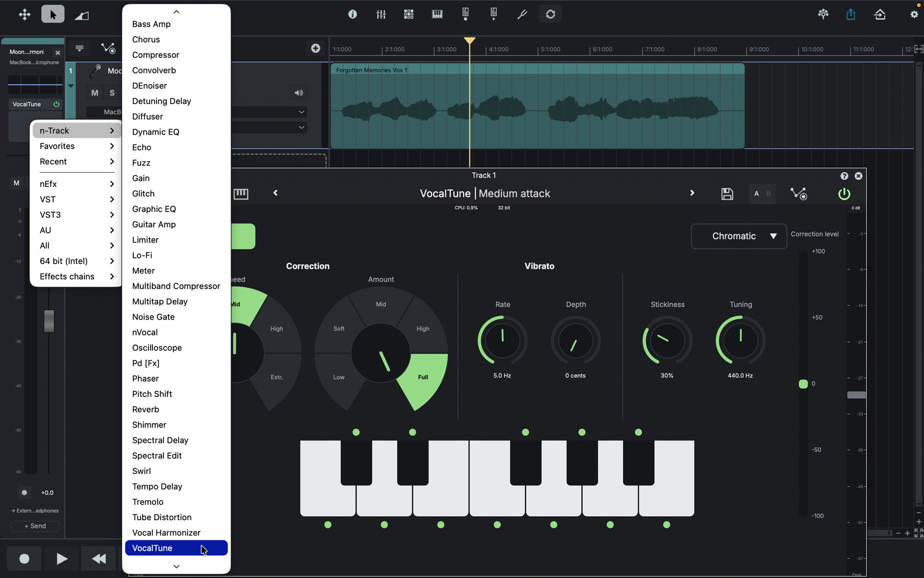924x578 pixels.
Task: Click the Tuning knob
Action: 740,340
